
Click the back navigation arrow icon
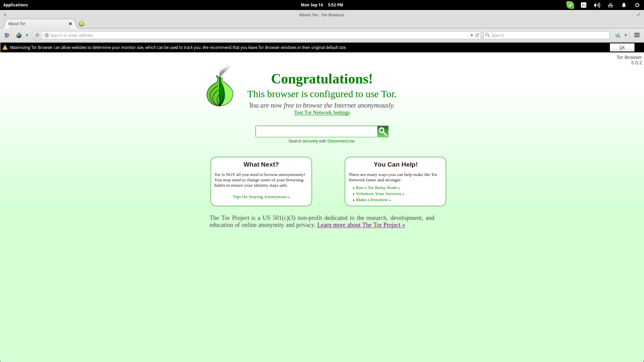37,35
